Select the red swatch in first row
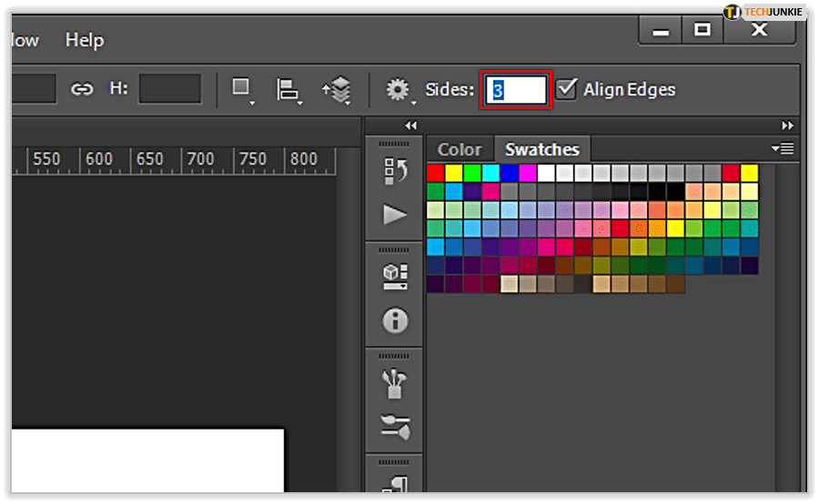Screen dimensions: 819x504 [x=435, y=173]
